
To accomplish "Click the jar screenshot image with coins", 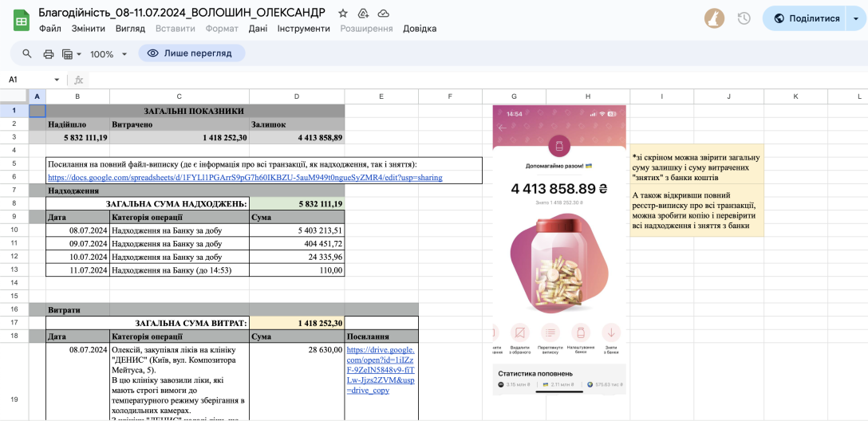I will tap(559, 249).
